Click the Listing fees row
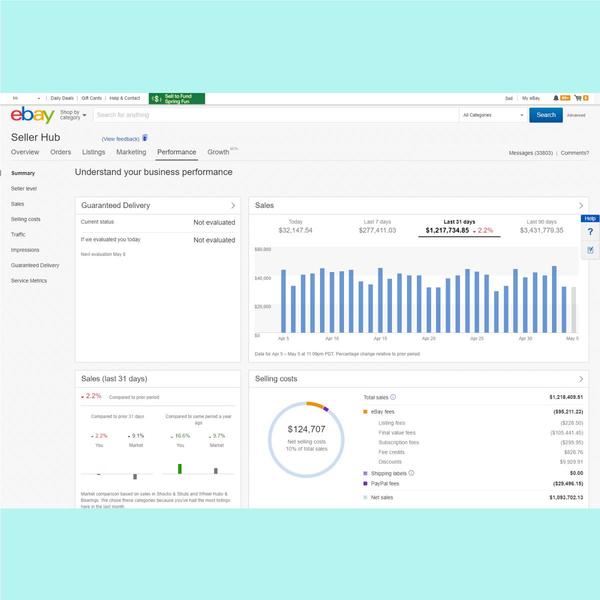This screenshot has height=600, width=600. [x=481, y=423]
